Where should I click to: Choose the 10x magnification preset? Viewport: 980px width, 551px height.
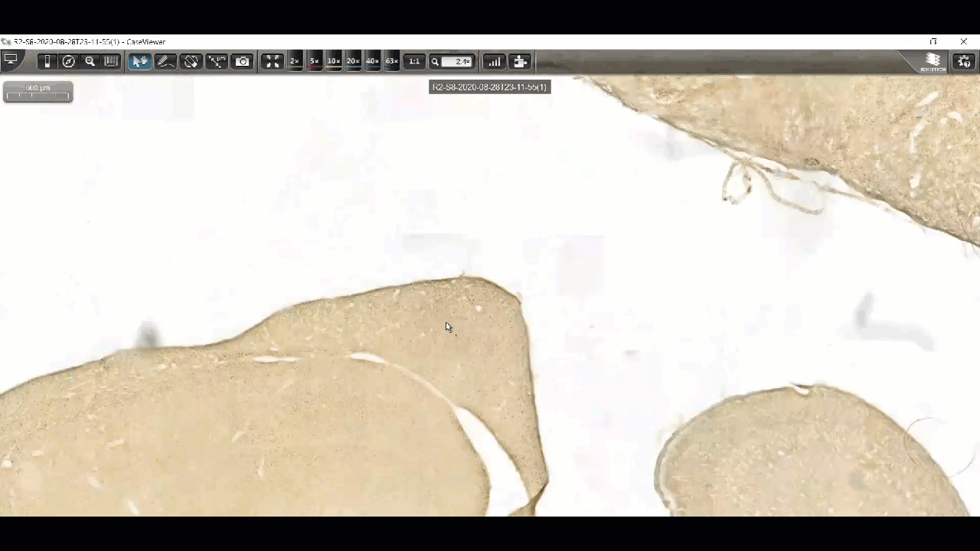click(x=334, y=61)
